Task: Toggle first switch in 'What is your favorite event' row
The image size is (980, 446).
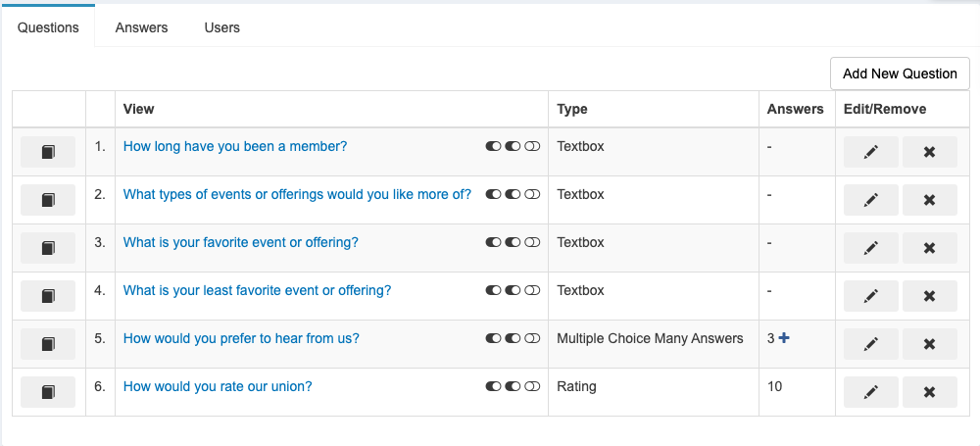Action: [493, 242]
